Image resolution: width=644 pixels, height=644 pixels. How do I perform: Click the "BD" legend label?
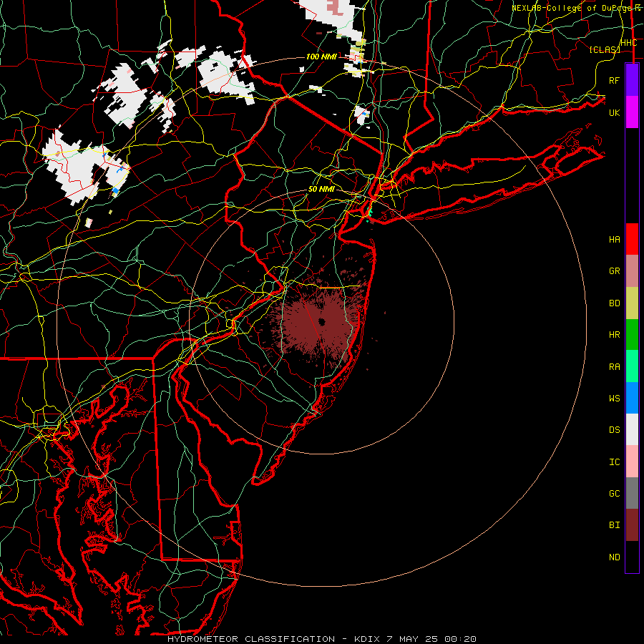615,303
